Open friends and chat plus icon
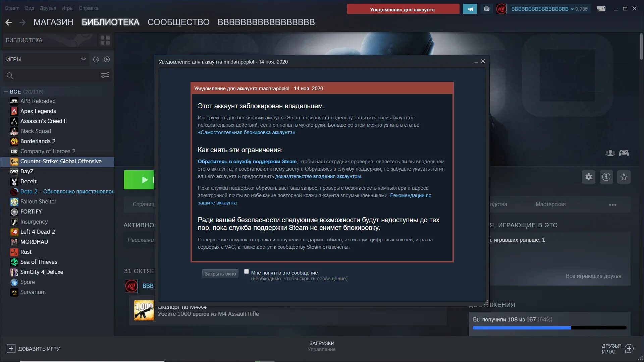The width and height of the screenshot is (644, 362). coord(629,349)
